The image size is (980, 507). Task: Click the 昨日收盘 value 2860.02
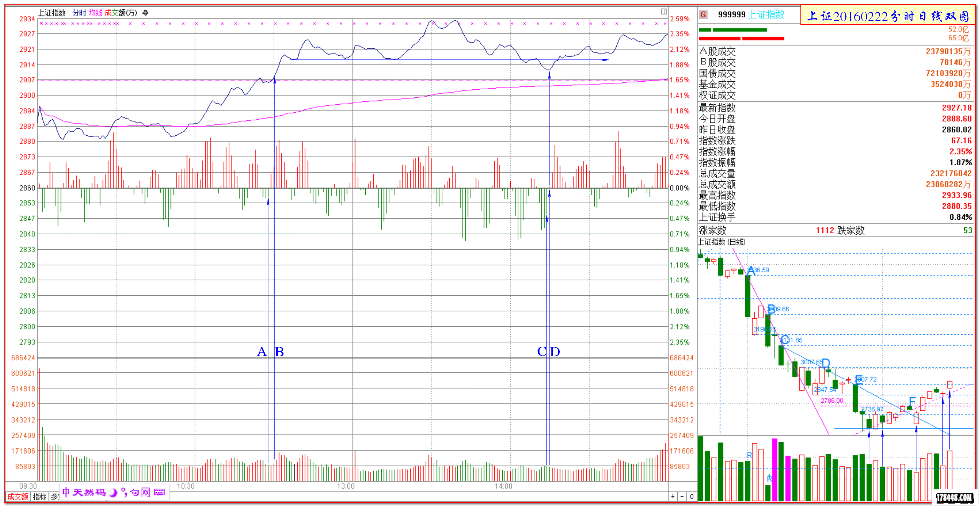click(x=957, y=130)
